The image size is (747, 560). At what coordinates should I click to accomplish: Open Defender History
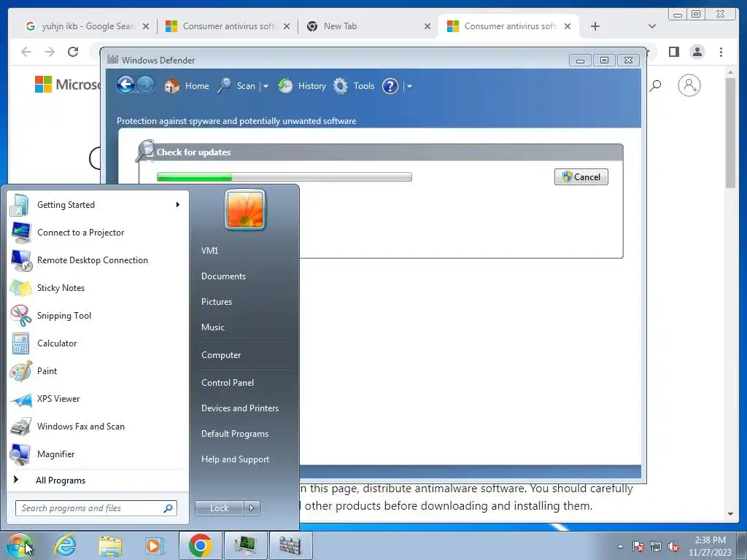302,86
